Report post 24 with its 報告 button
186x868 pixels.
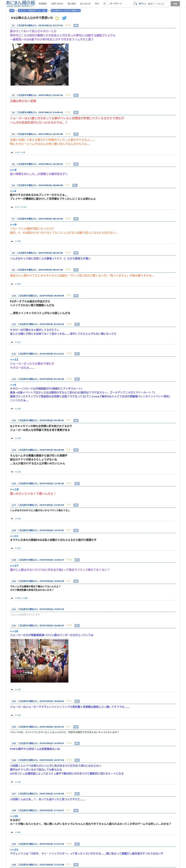coord(76,727)
